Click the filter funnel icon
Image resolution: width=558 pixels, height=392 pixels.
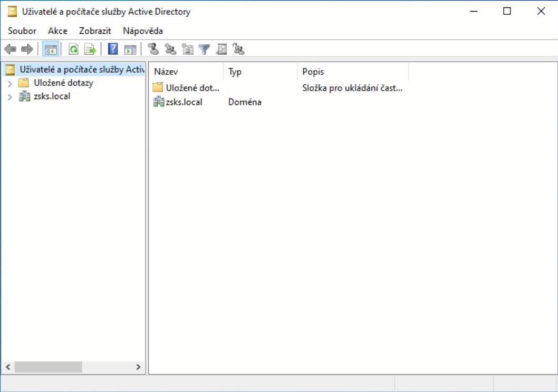click(204, 49)
